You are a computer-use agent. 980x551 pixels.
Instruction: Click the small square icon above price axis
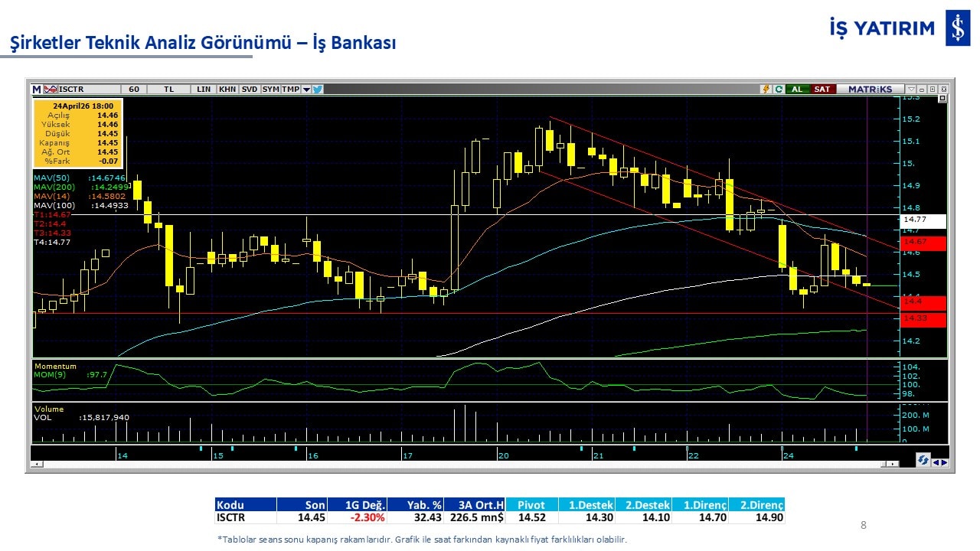(942, 98)
